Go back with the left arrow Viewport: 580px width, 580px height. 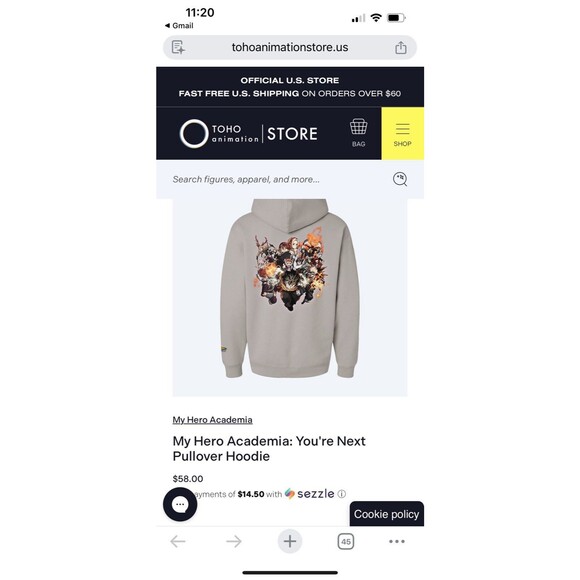[x=178, y=542]
